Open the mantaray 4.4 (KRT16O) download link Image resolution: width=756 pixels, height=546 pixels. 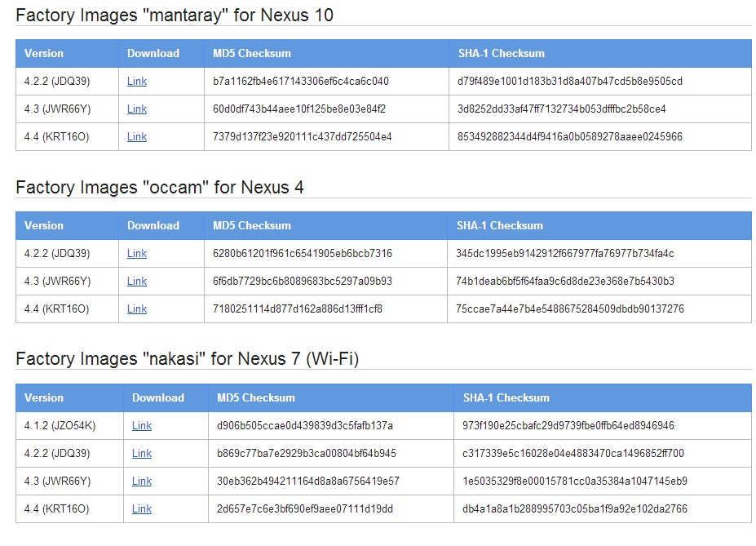click(137, 136)
